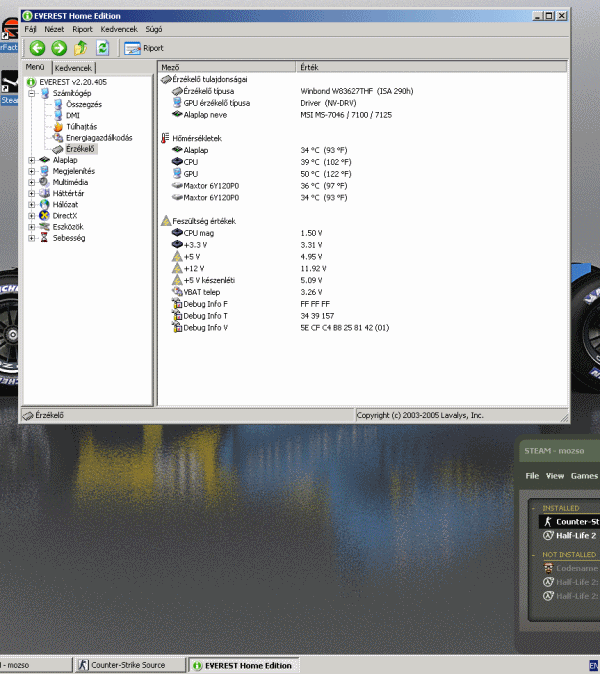600x674 pixels.
Task: Click the Riport toolbar button
Action: click(144, 48)
